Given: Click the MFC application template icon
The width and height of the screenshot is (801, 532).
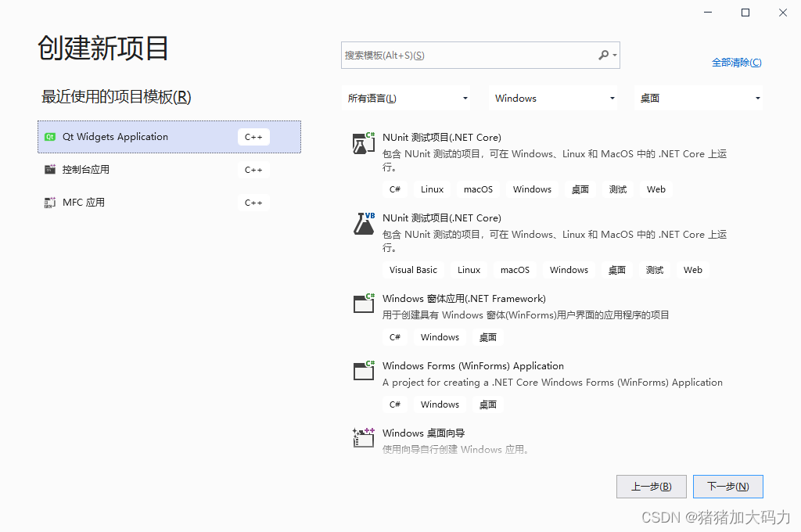Looking at the screenshot, I should 49,203.
